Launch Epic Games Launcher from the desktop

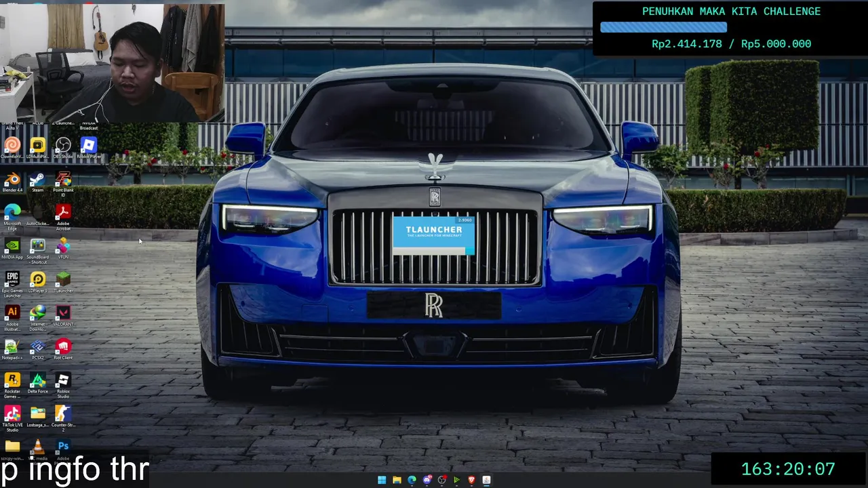tap(12, 284)
